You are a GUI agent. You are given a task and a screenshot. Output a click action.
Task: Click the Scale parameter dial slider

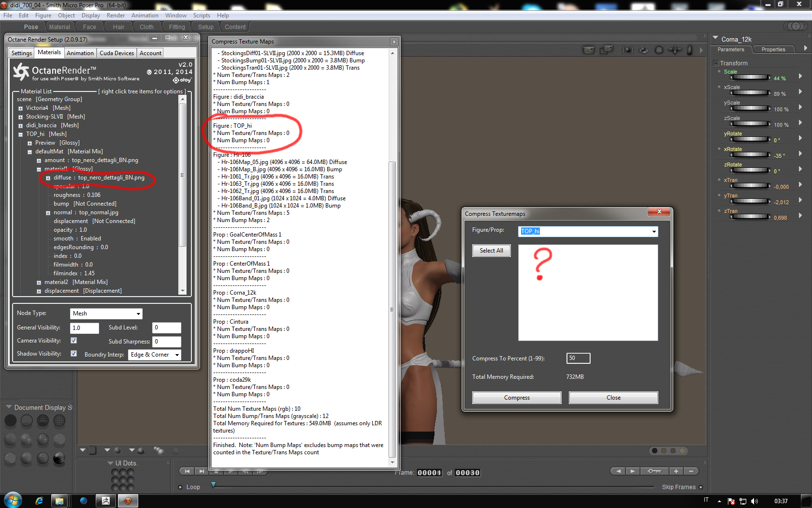pyautogui.click(x=750, y=77)
